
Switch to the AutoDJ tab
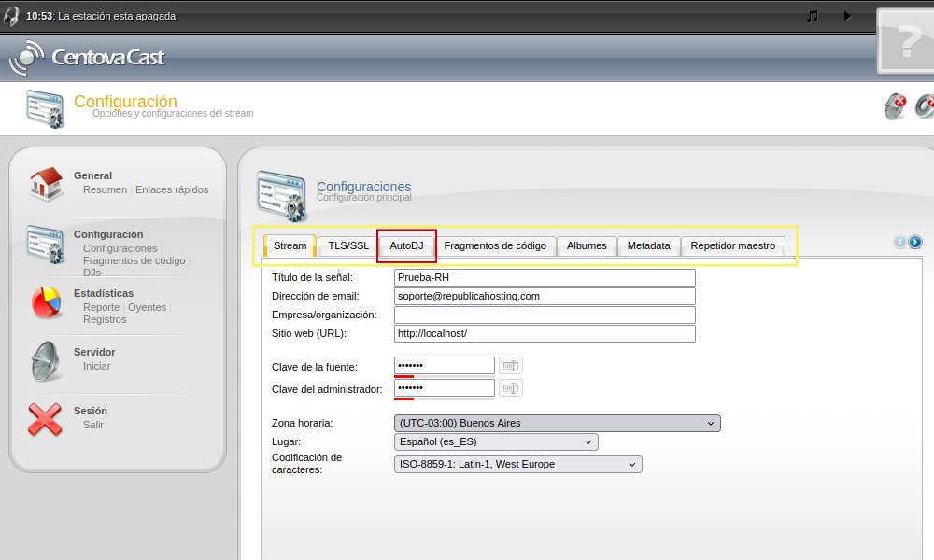click(x=406, y=246)
